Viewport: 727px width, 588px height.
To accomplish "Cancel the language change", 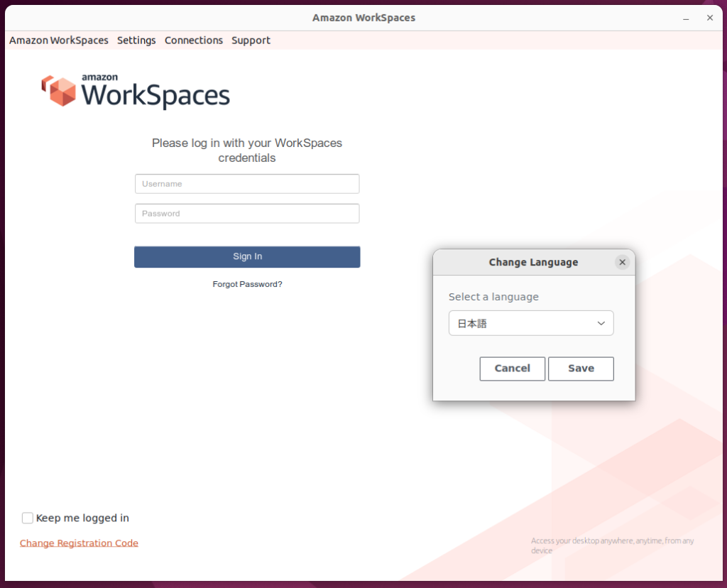I will pyautogui.click(x=512, y=369).
